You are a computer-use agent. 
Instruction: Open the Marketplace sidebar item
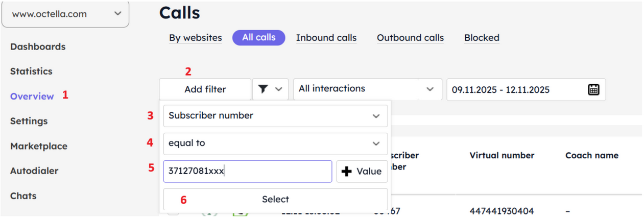tap(39, 146)
